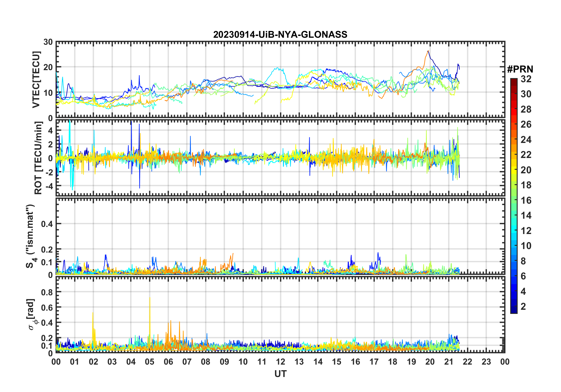Click x-axis tick label 05
This screenshot has width=561, height=392.
tap(150, 362)
